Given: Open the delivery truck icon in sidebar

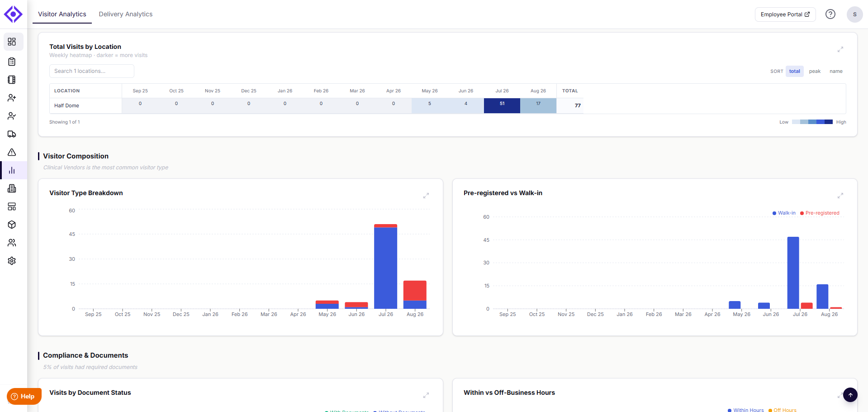Looking at the screenshot, I should [x=12, y=134].
